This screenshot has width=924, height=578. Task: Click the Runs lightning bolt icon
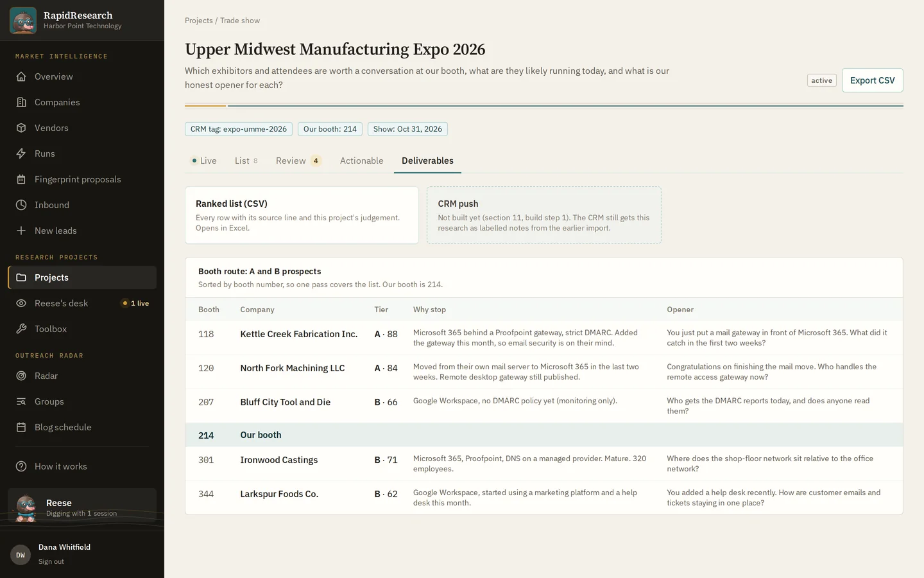coord(21,153)
